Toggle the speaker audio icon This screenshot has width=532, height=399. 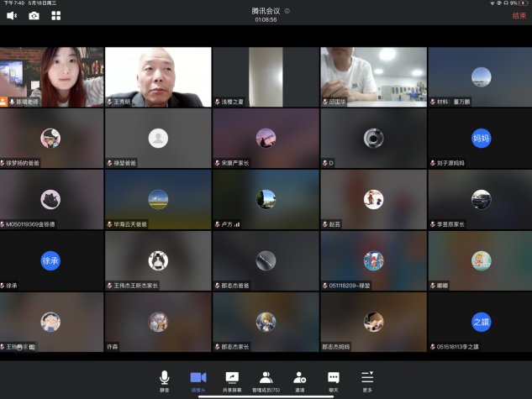point(13,15)
